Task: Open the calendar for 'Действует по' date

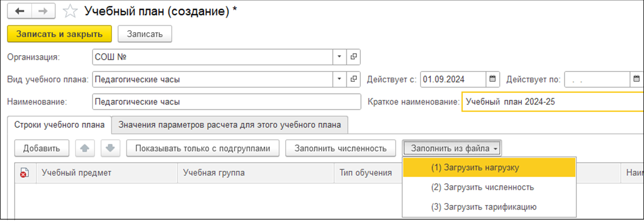Action: (636, 79)
